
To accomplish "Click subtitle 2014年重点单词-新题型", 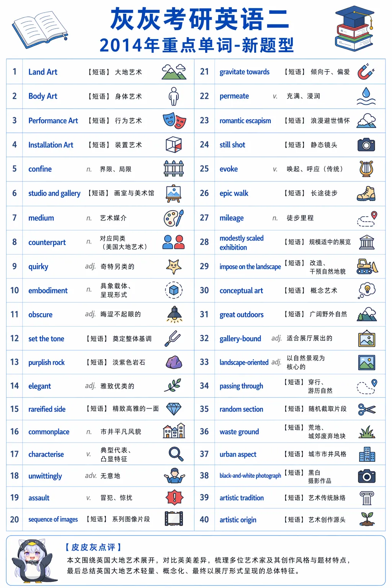I will [197, 45].
